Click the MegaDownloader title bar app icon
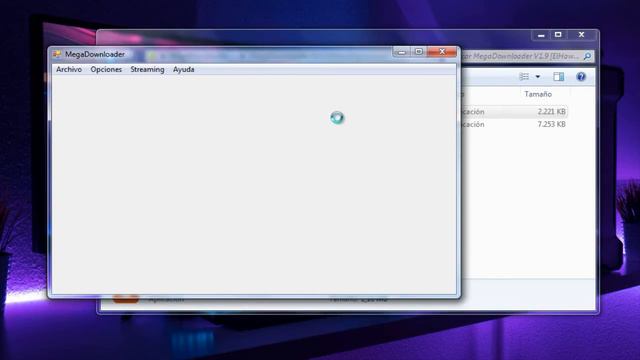Image resolution: width=640 pixels, height=360 pixels. pos(57,54)
